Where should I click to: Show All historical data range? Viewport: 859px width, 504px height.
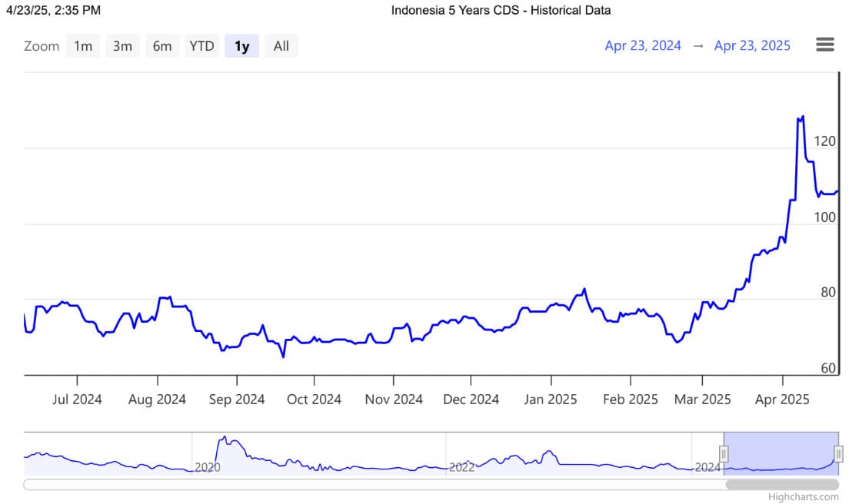tap(281, 46)
